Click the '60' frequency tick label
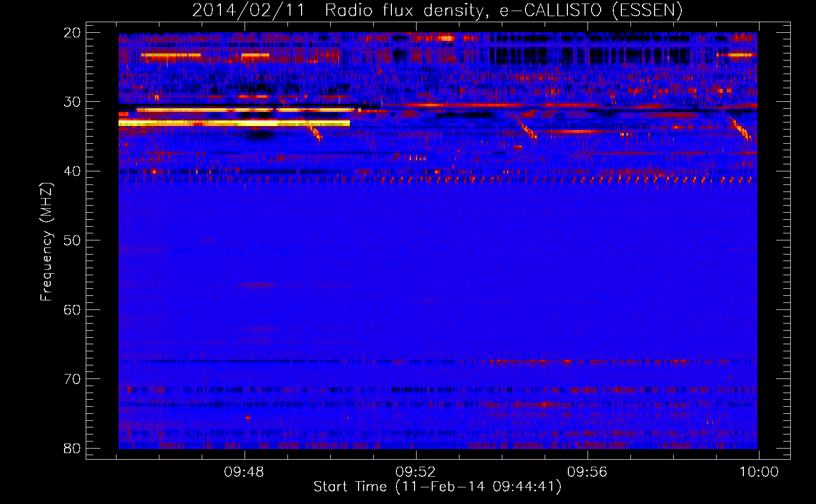Viewport: 816px width, 504px height. click(x=72, y=309)
